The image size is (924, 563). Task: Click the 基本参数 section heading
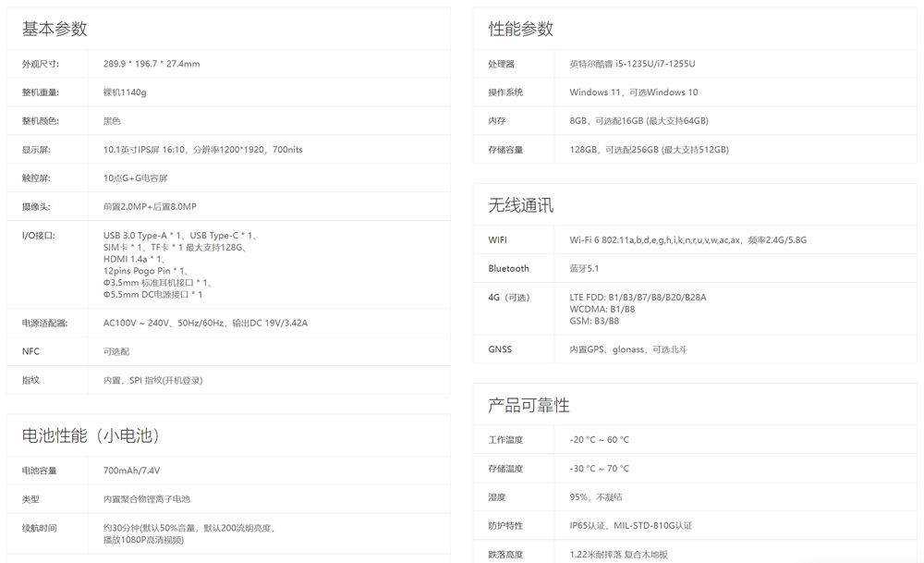55,29
